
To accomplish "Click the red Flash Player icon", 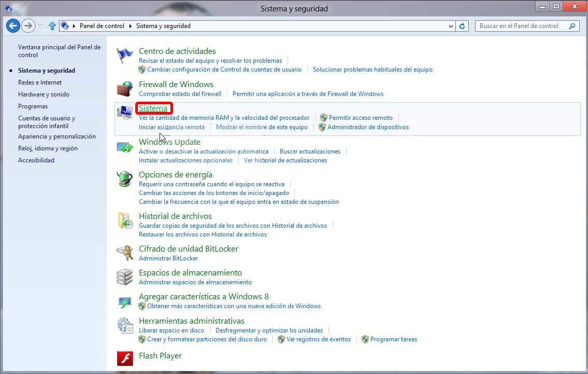I will point(125,358).
